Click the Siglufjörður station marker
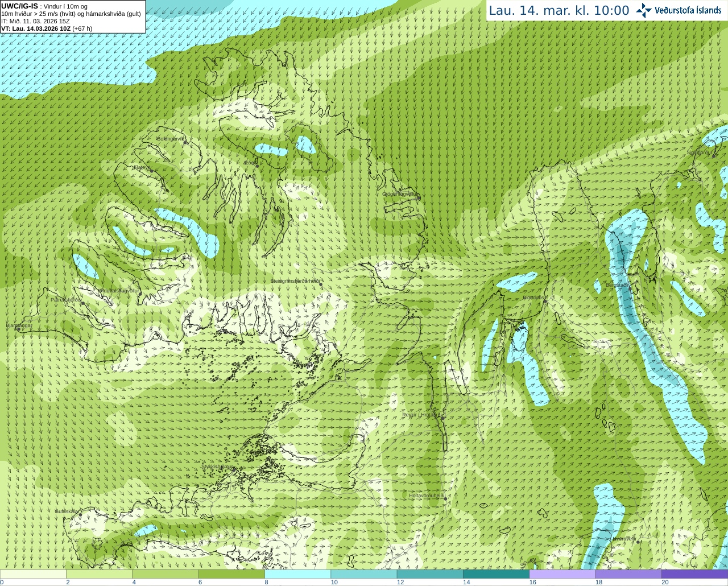 pos(714,156)
